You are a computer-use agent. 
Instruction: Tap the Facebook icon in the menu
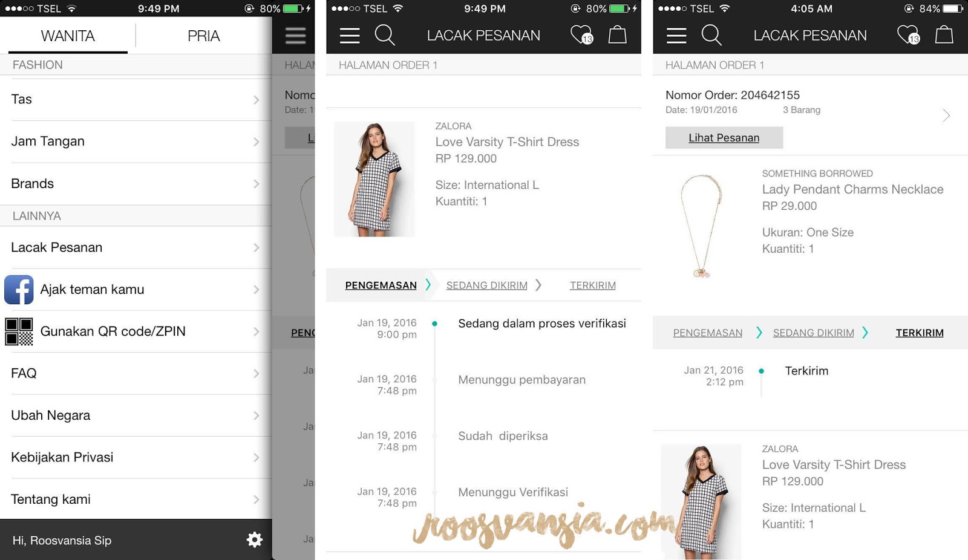coord(19,289)
